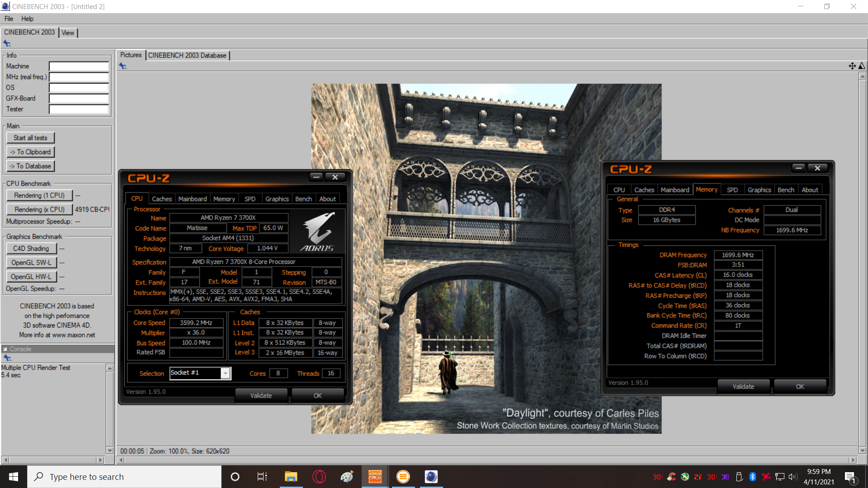Open Cortana from the taskbar

[235, 477]
